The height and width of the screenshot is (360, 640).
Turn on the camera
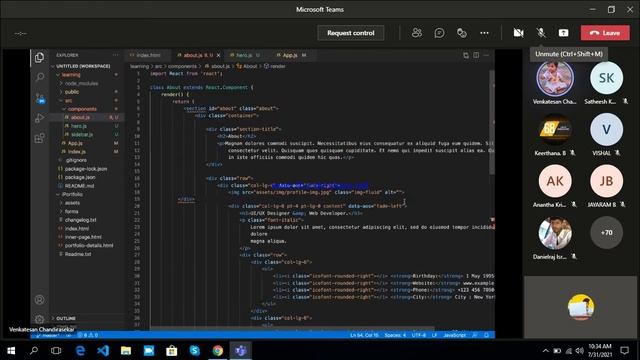click(x=518, y=33)
